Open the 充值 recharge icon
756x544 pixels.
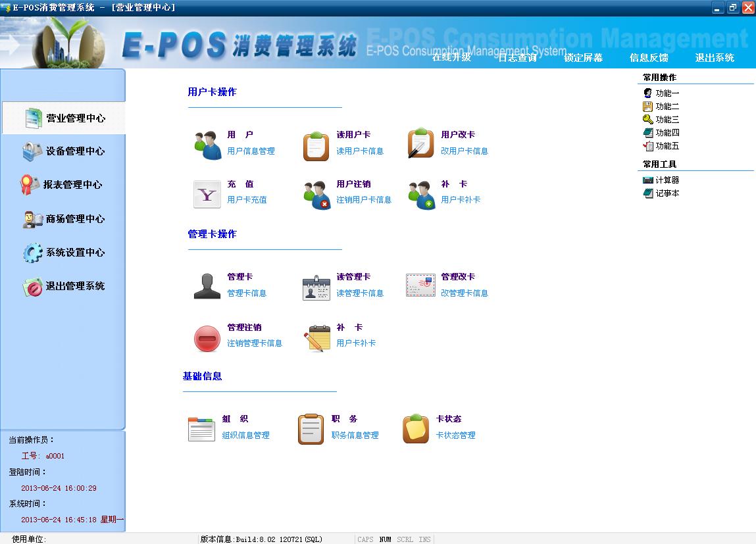[207, 195]
